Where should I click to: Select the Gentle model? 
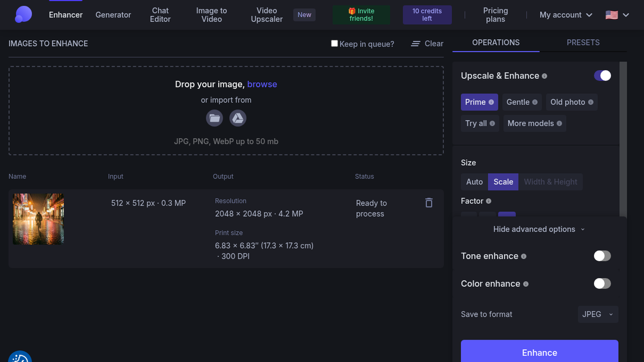point(522,102)
